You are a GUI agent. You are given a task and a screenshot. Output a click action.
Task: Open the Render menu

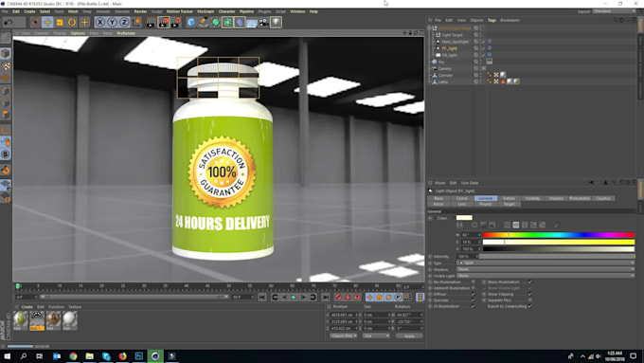[140, 11]
